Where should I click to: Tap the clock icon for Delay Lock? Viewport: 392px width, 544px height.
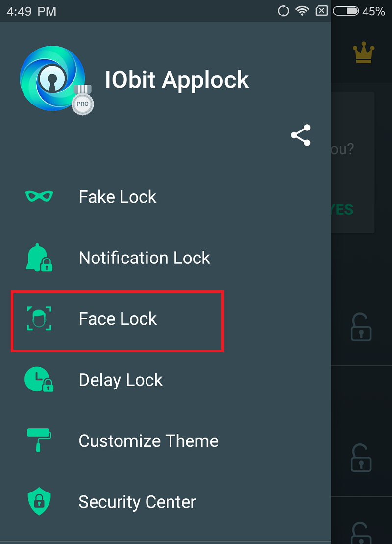pos(39,380)
